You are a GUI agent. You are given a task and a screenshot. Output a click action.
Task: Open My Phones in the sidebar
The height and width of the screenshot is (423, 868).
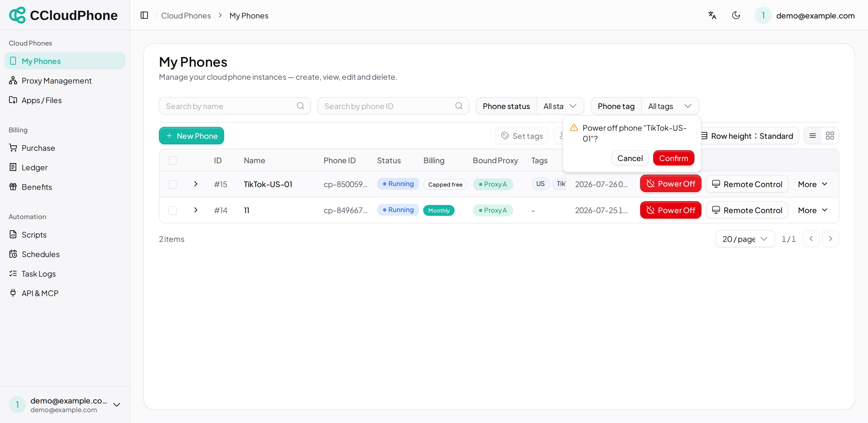(x=65, y=61)
